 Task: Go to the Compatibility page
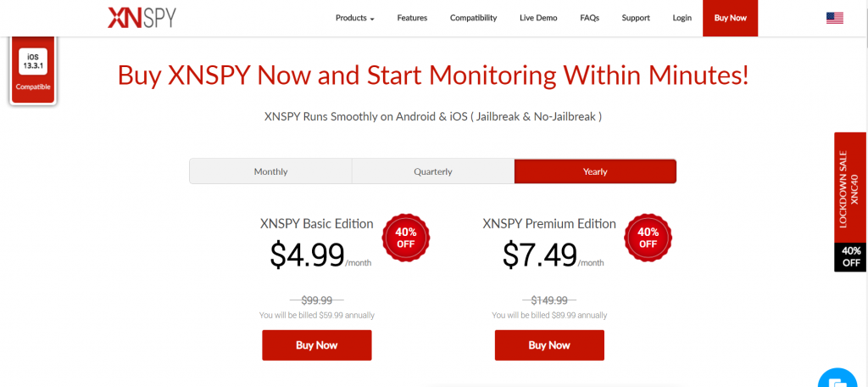[473, 18]
